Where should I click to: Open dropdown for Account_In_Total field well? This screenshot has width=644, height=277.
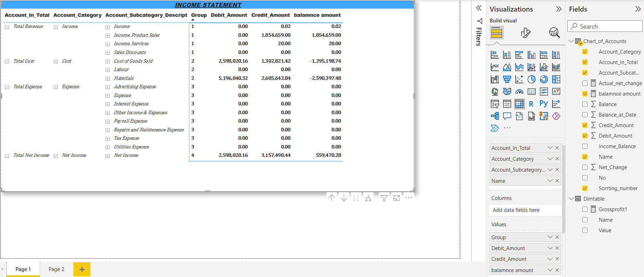tap(550, 148)
